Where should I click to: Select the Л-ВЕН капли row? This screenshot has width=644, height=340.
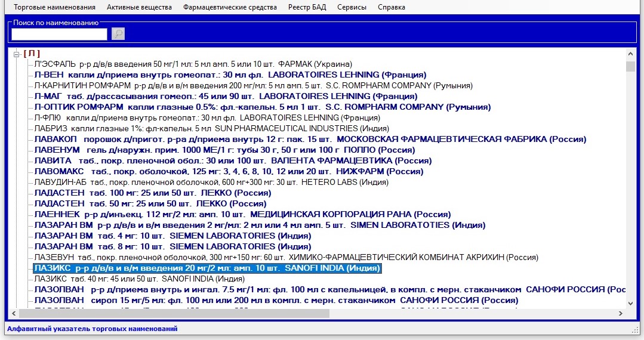tap(230, 75)
